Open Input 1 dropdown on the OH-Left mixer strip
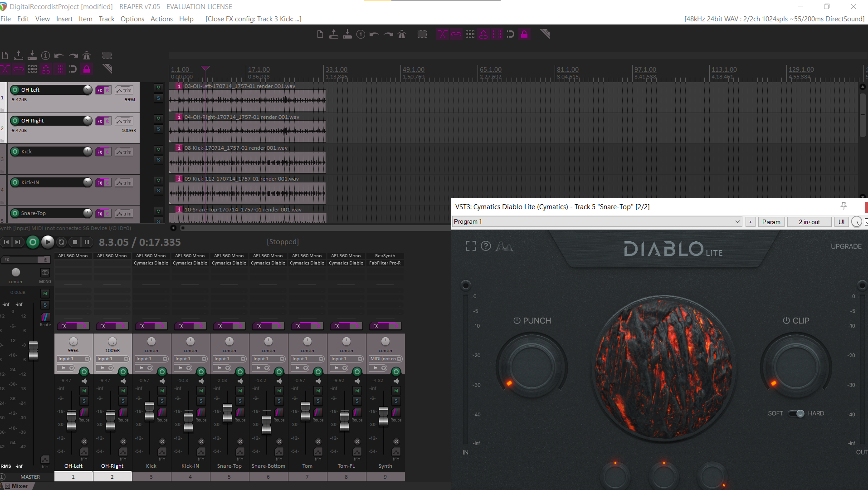 tap(73, 359)
